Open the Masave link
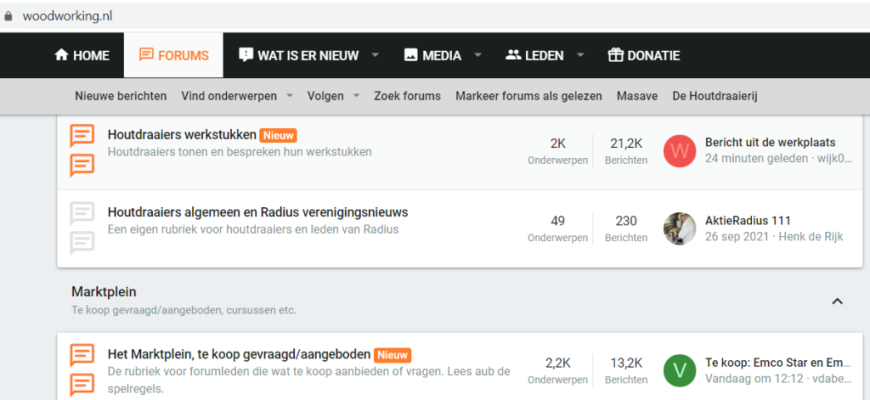The height and width of the screenshot is (400, 870). pos(637,96)
